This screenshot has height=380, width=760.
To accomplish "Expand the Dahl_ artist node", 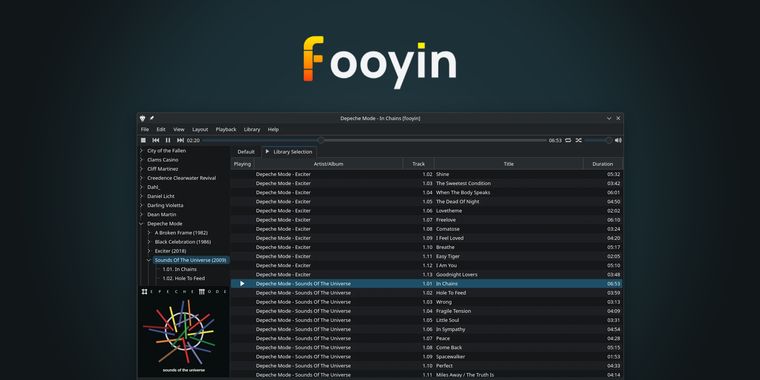I will [142, 187].
